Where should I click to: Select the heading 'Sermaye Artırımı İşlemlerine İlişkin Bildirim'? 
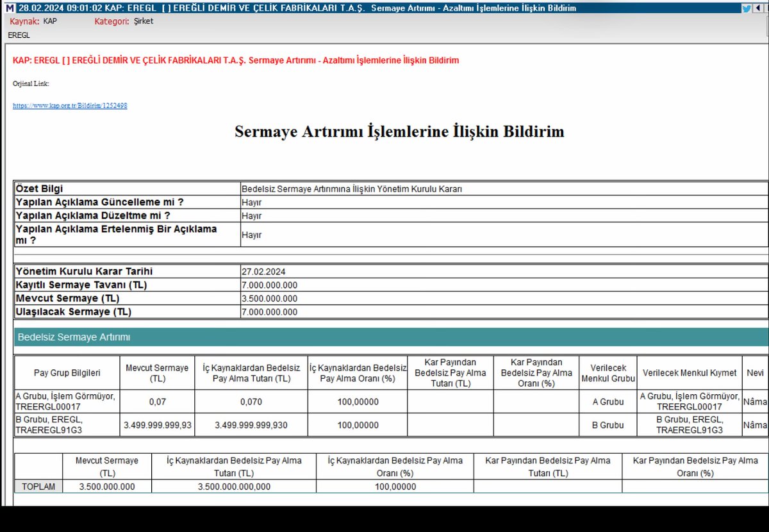(399, 132)
